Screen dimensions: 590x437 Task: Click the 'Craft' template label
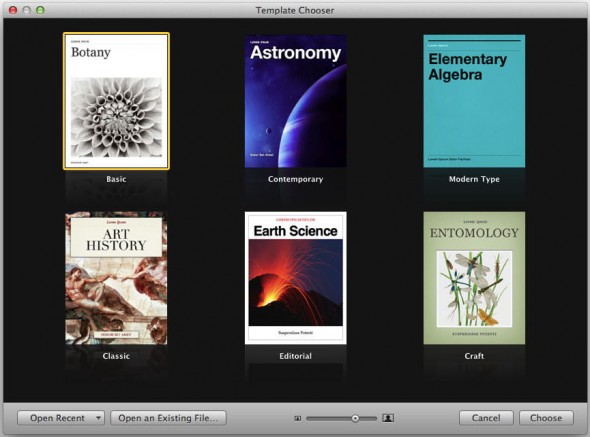click(x=474, y=356)
